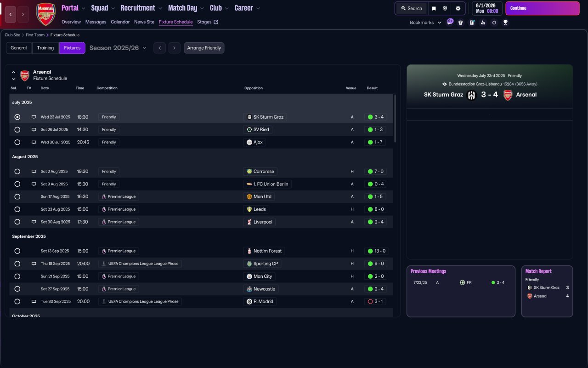Click the red result dot for R. Madrid
The height and width of the screenshot is (368, 588).
(x=370, y=302)
